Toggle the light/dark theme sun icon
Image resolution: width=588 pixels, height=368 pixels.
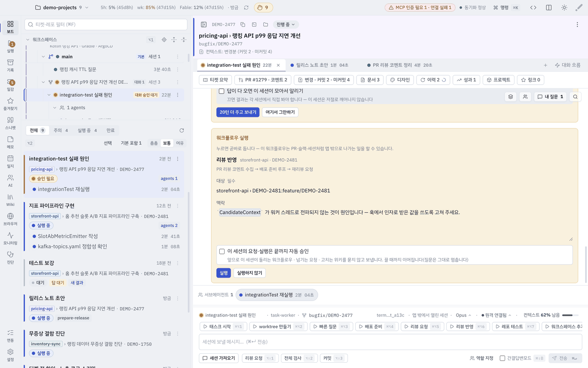(564, 7)
